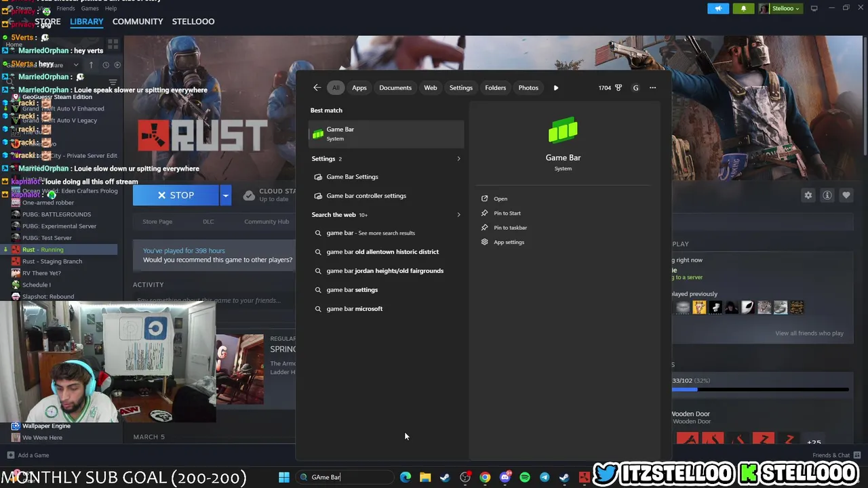
Task: Open Microsoft Edge from the taskbar
Action: point(406,477)
